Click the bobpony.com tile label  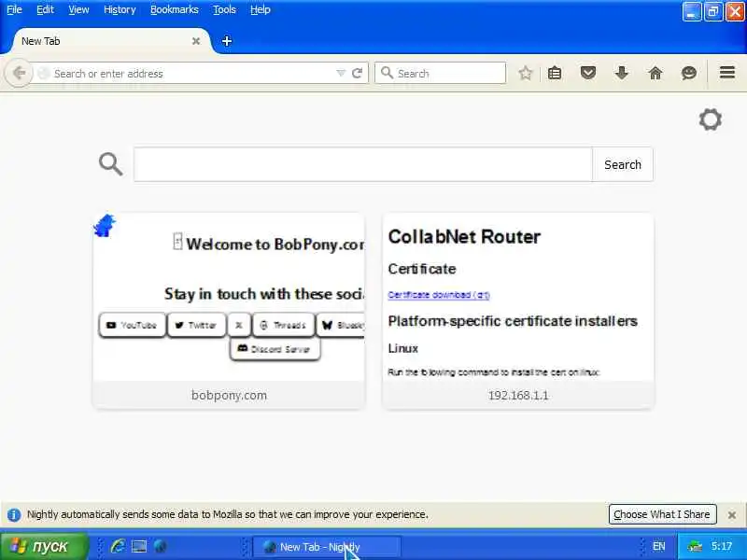pos(229,395)
